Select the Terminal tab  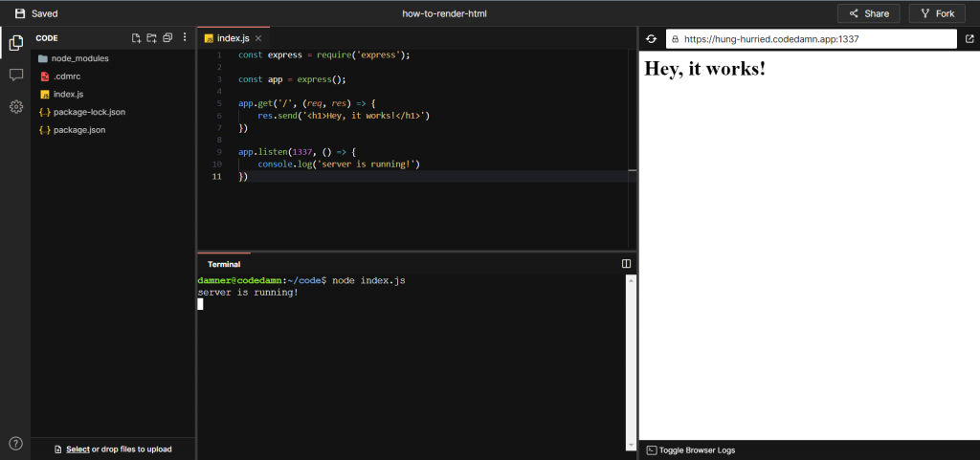coord(224,264)
